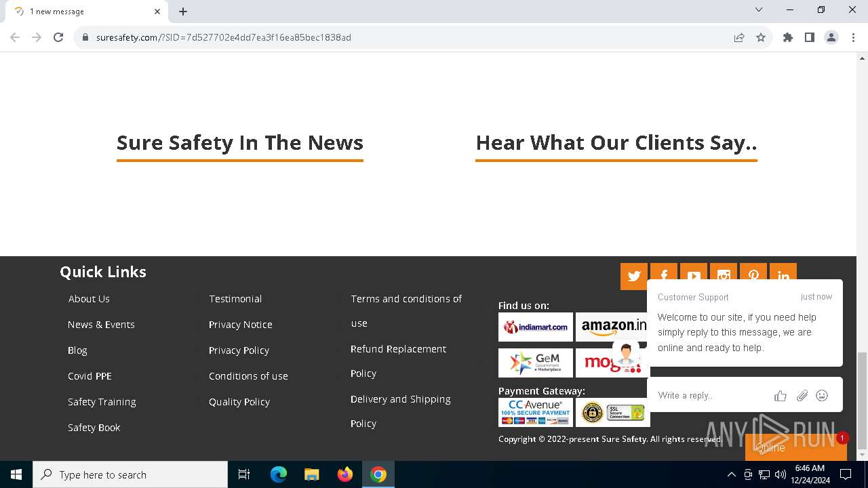Click the page vertical scrollbar thumb

[x=862, y=400]
